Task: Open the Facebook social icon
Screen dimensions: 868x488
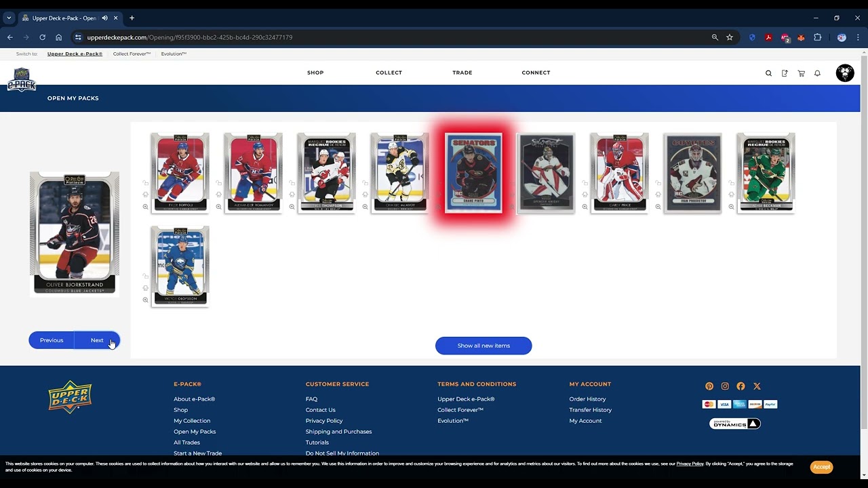Action: 741,386
